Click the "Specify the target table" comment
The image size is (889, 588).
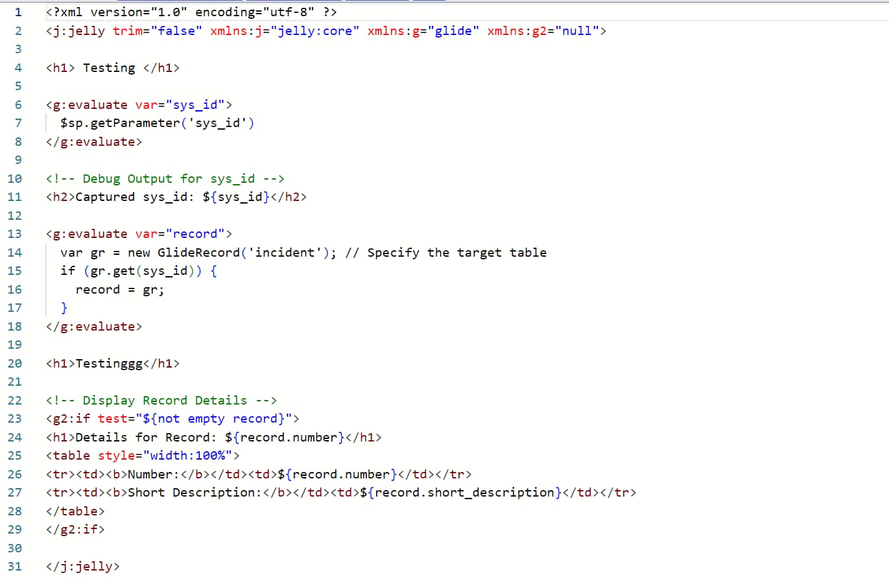pyautogui.click(x=446, y=252)
